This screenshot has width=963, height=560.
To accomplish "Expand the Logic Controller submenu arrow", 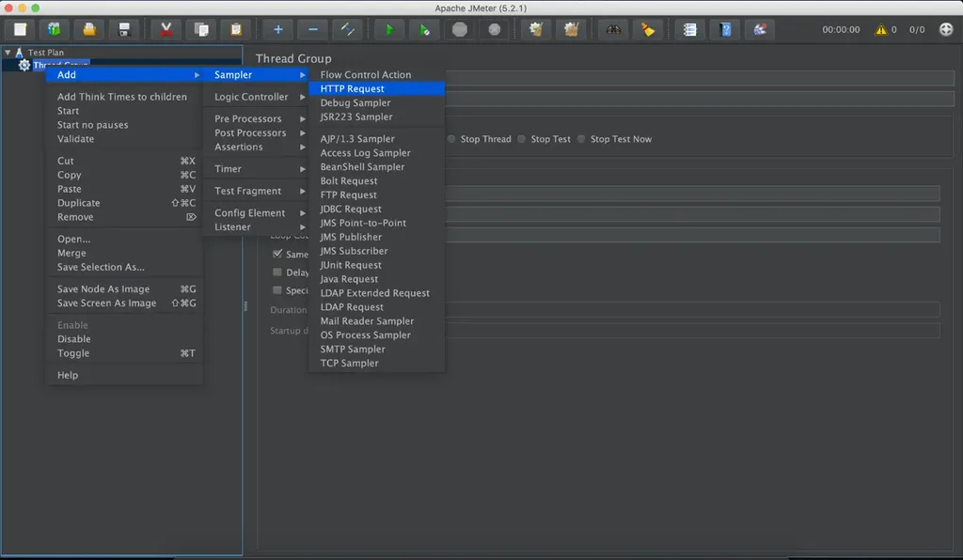I will [302, 97].
